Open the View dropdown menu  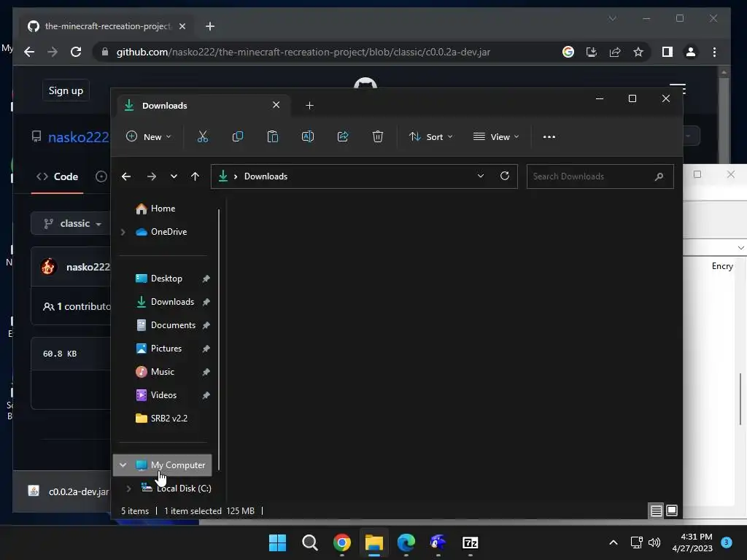pyautogui.click(x=496, y=136)
